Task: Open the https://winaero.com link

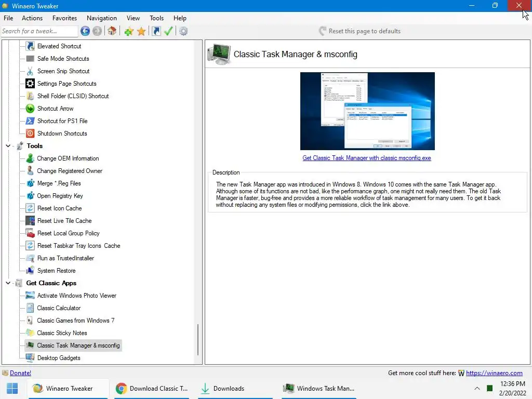Action: [x=494, y=373]
